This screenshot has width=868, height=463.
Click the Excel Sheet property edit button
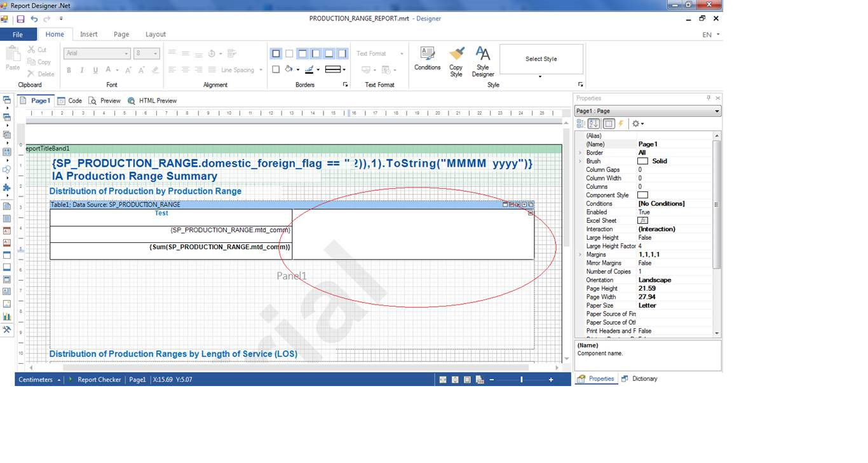point(642,221)
